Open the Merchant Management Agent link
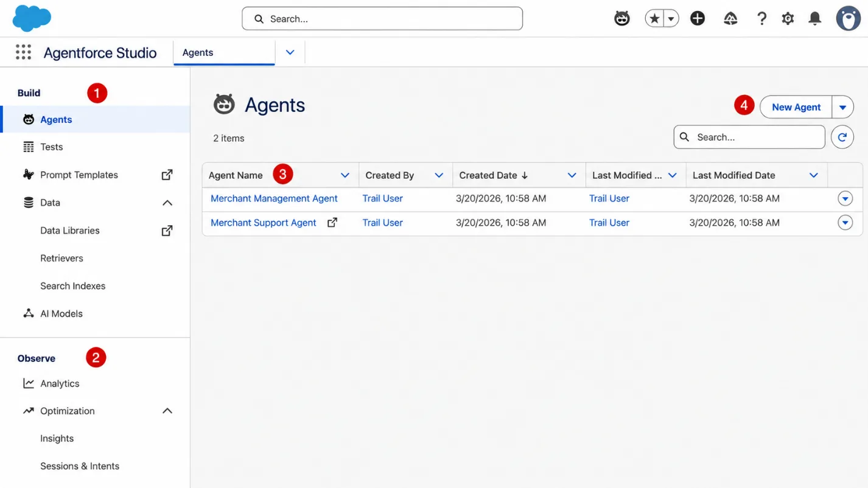Image resolution: width=868 pixels, height=488 pixels. 274,198
